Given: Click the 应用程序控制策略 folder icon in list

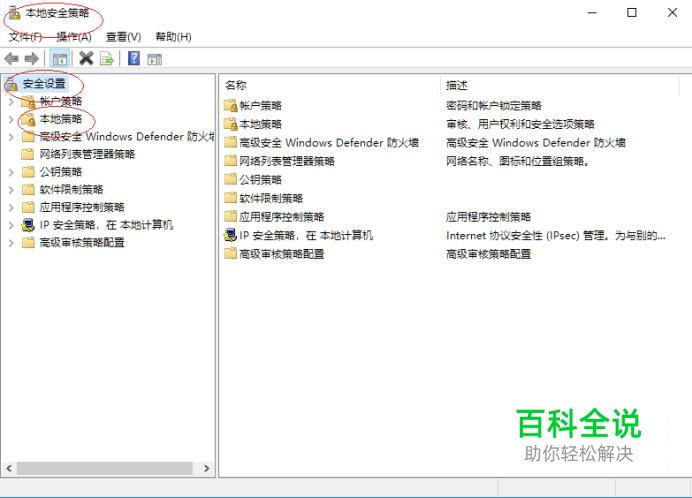Looking at the screenshot, I should click(231, 216).
